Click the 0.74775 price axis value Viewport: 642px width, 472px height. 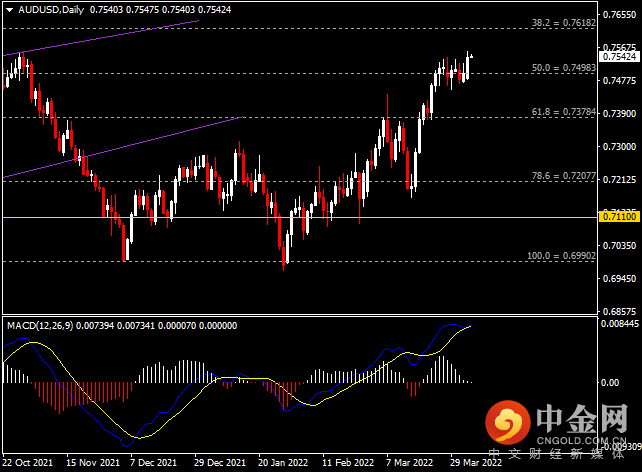pyautogui.click(x=619, y=81)
